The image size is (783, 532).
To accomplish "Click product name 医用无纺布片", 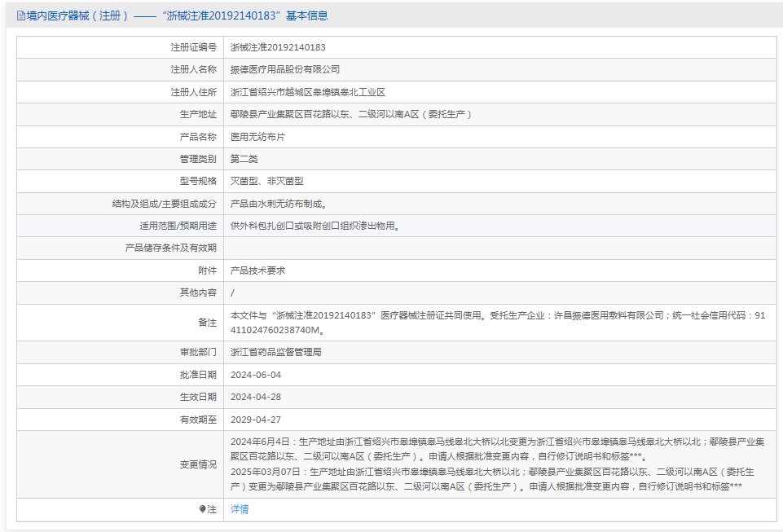I will coord(257,137).
